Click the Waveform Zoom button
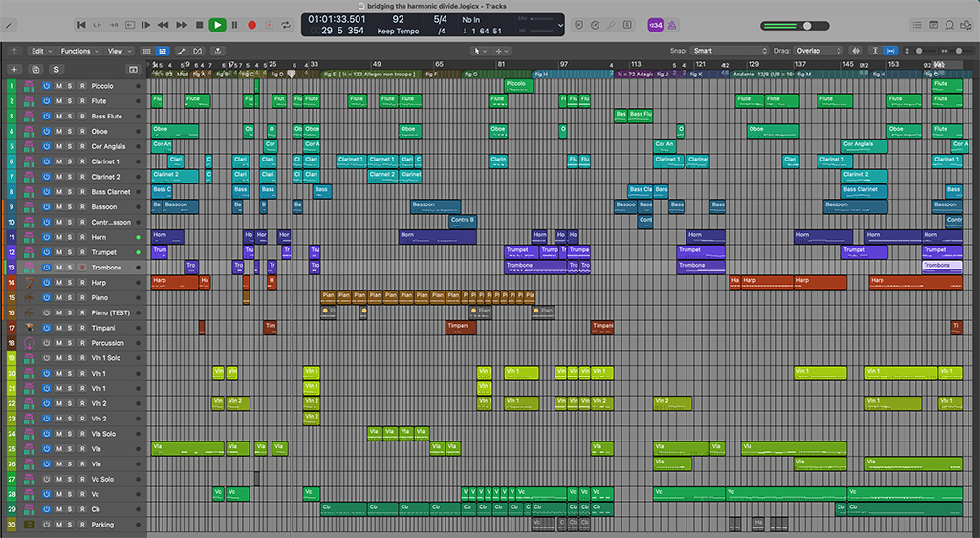 point(856,51)
